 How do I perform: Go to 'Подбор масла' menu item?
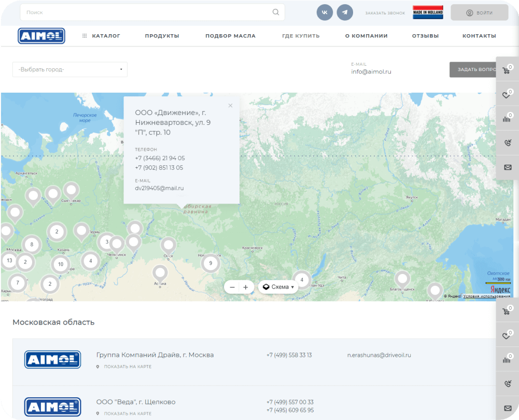click(x=230, y=36)
